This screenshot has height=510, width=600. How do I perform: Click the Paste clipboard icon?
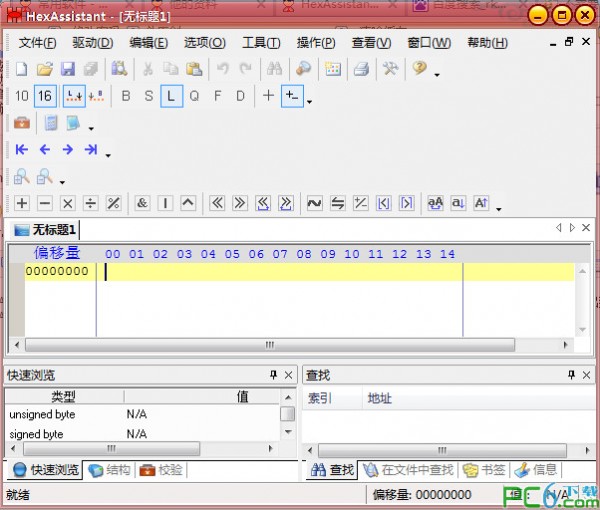(x=194, y=69)
